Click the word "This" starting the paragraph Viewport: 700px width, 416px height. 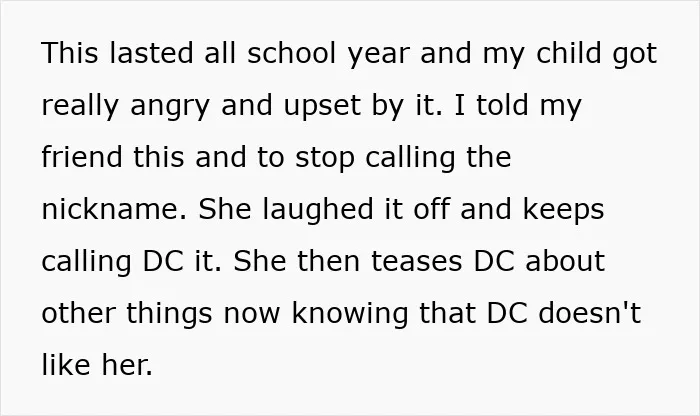pyautogui.click(x=69, y=53)
